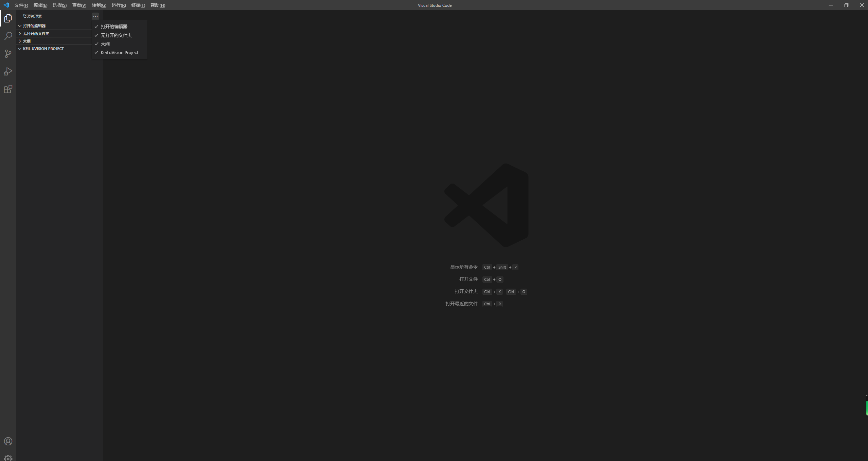This screenshot has width=868, height=461.
Task: Open the Explorer view in activity bar
Action: coord(8,18)
